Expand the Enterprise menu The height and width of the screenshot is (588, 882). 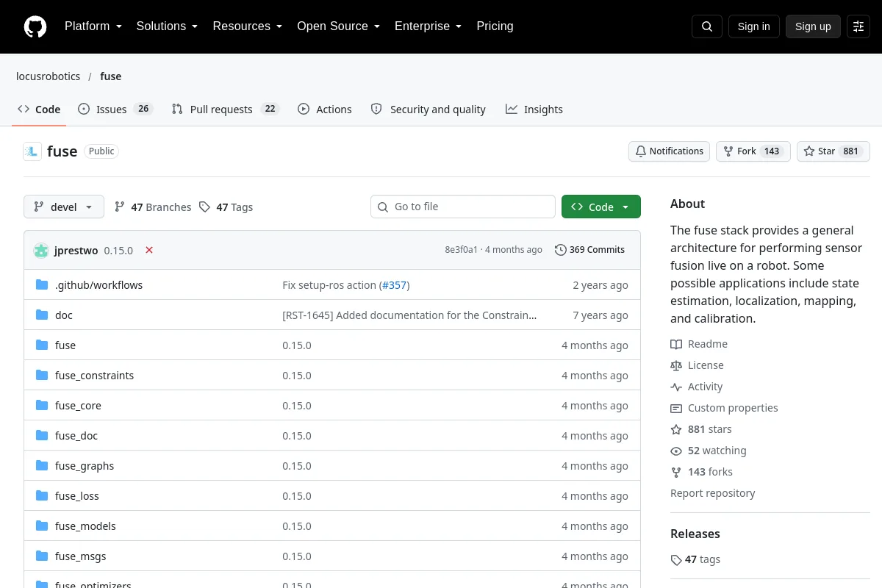click(428, 26)
